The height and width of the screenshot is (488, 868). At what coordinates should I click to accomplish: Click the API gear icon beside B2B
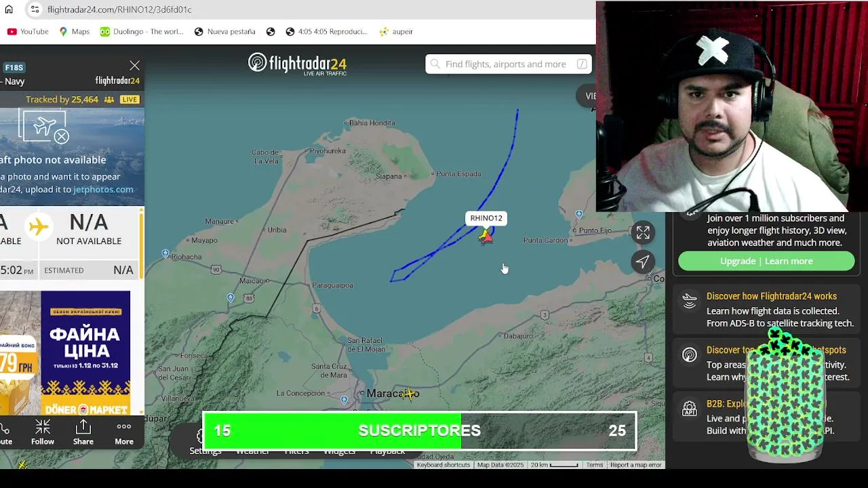tap(690, 409)
